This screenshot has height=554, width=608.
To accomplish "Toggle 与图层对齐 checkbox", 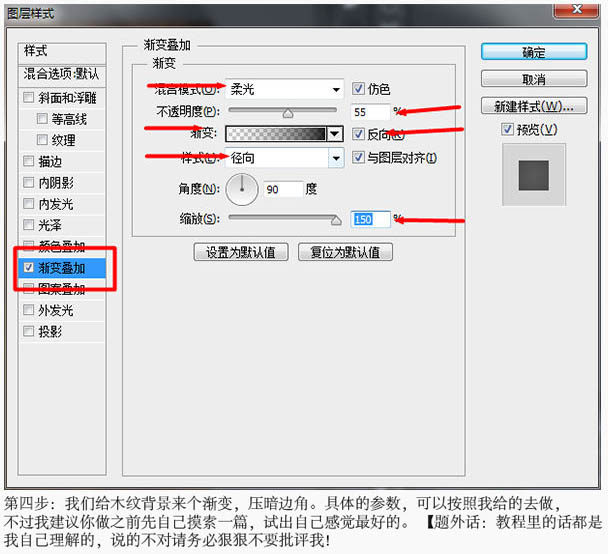I will pyautogui.click(x=358, y=157).
